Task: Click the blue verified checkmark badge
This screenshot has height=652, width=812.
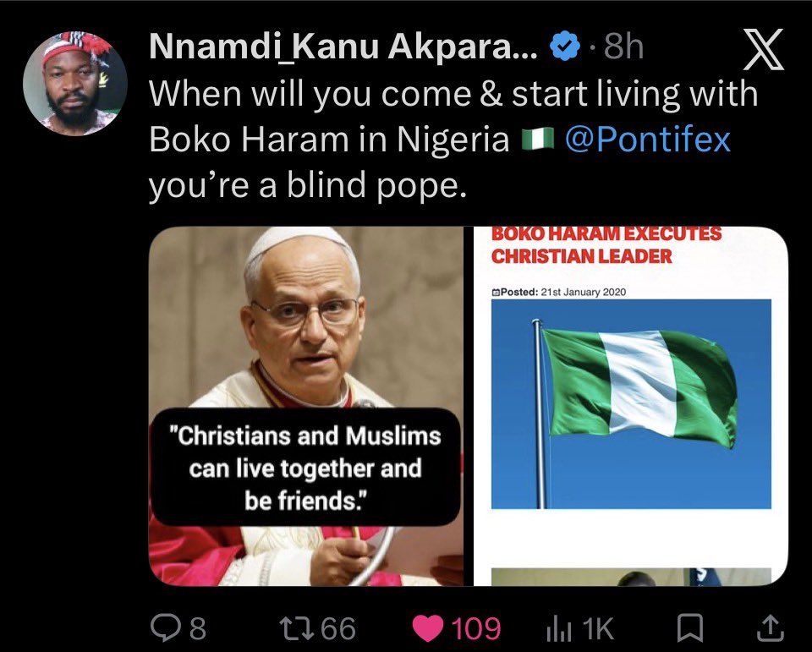Action: coord(564,48)
